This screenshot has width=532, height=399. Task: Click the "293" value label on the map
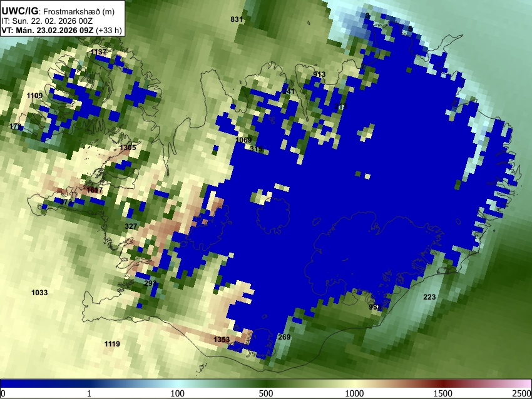click(x=150, y=283)
